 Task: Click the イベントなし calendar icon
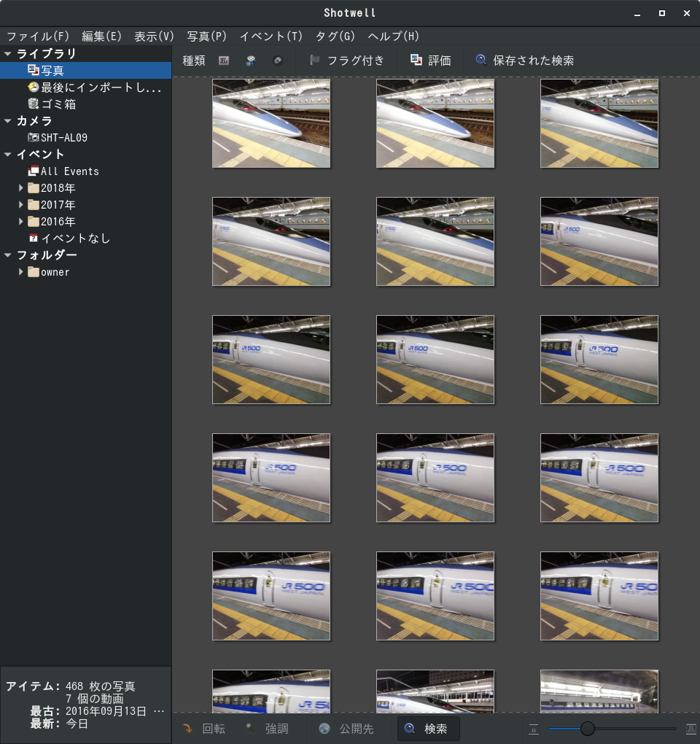34,239
